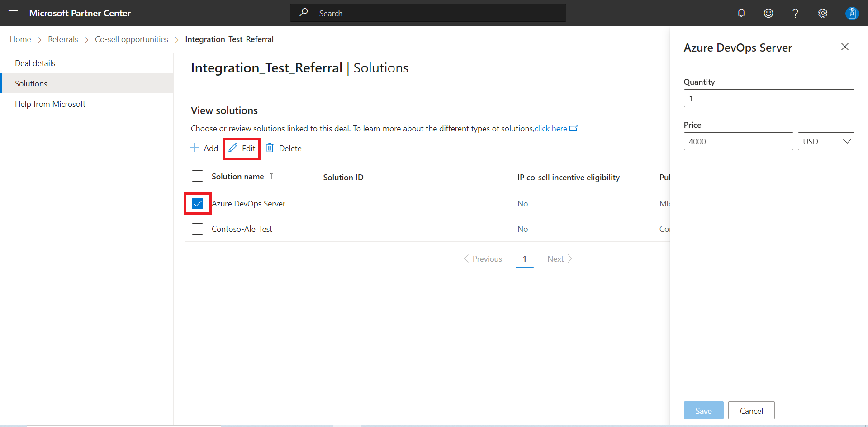Screen dimensions: 868x427
Task: Sort by Solution name column arrow
Action: 271,176
